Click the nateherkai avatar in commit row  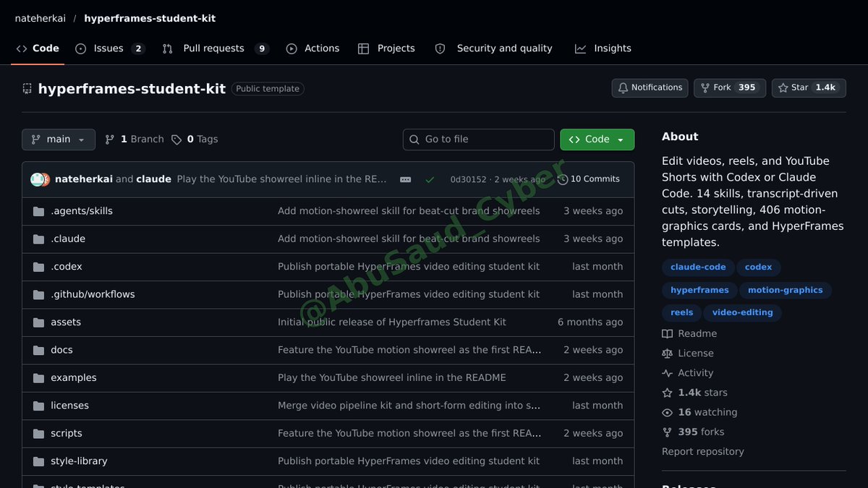click(x=37, y=179)
